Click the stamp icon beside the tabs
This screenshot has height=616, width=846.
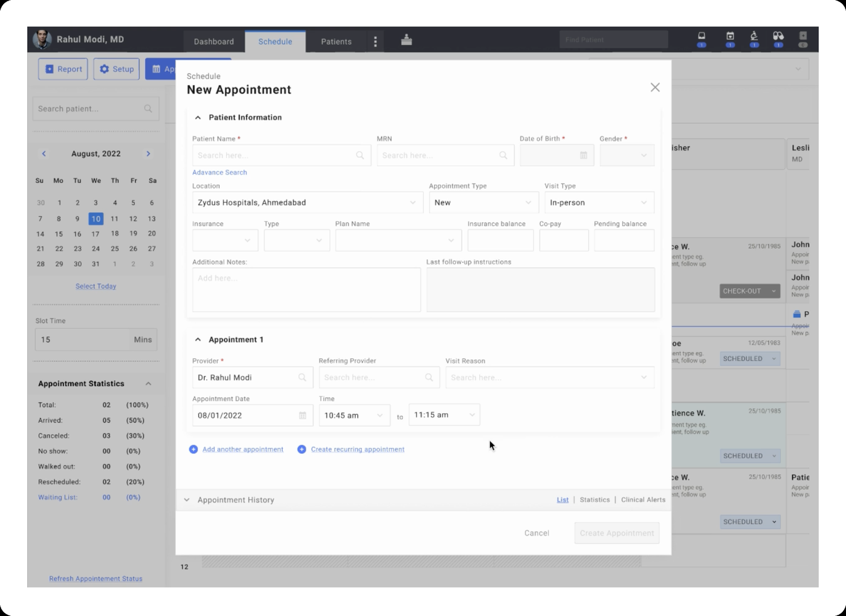click(x=407, y=40)
